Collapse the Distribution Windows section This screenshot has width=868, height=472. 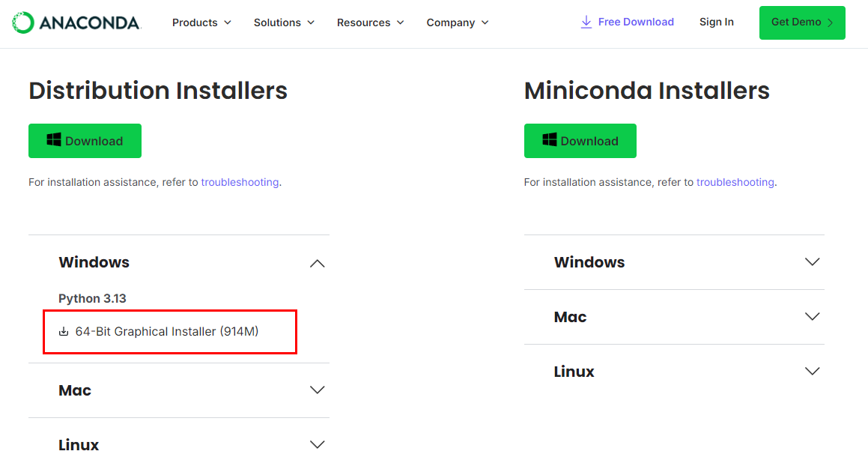coord(318,263)
